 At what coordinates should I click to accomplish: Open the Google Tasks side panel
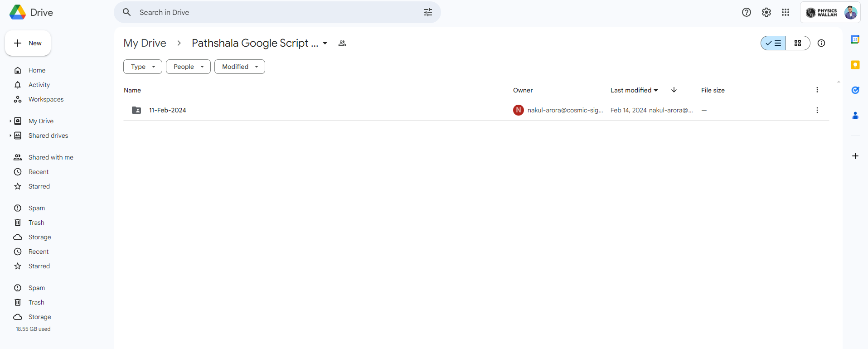click(855, 90)
